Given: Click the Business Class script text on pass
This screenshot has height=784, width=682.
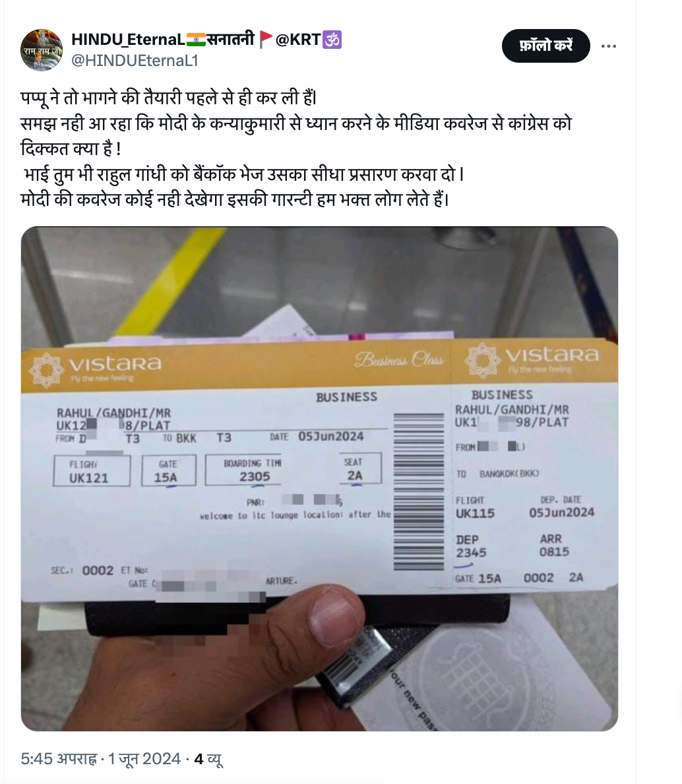Looking at the screenshot, I should coord(398,360).
